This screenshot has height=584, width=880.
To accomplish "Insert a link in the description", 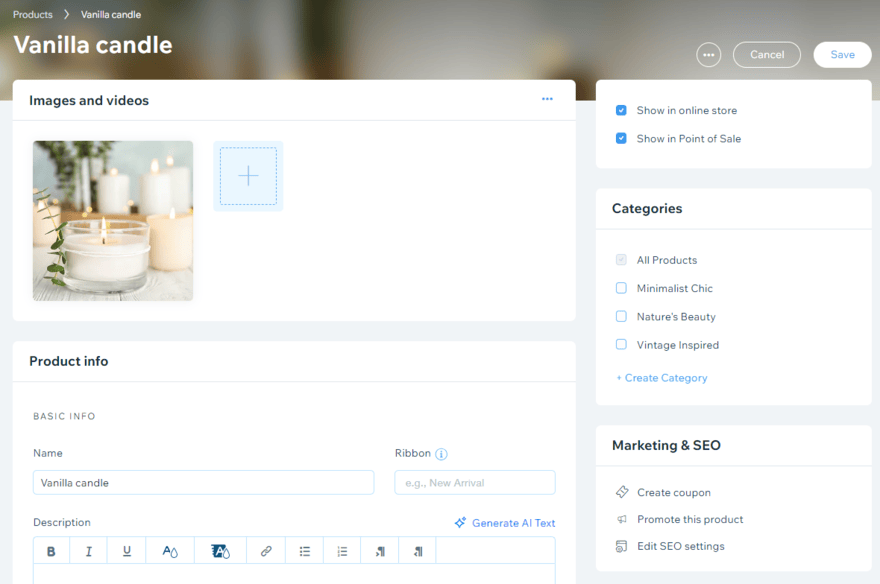I will click(265, 550).
